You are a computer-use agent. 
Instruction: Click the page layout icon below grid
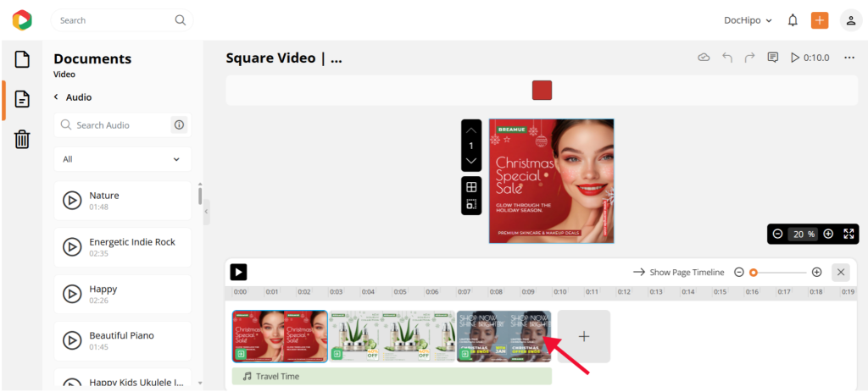471,205
